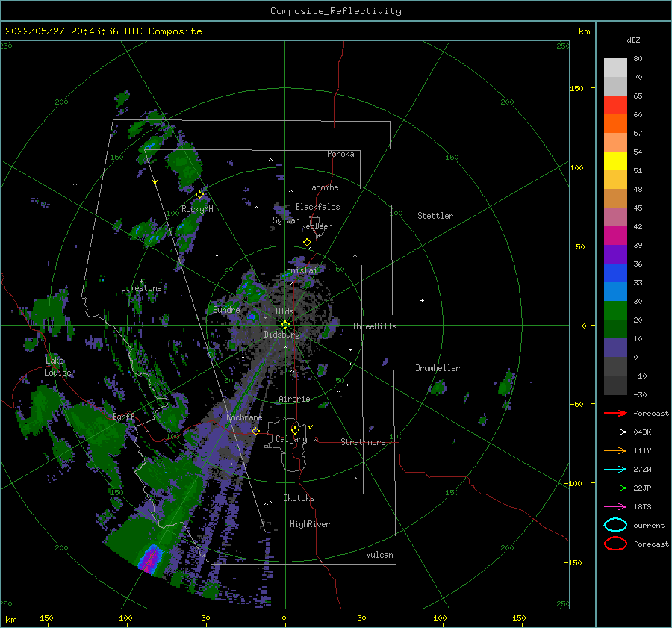
Task: Click the Stettler city label
Action: click(x=435, y=216)
